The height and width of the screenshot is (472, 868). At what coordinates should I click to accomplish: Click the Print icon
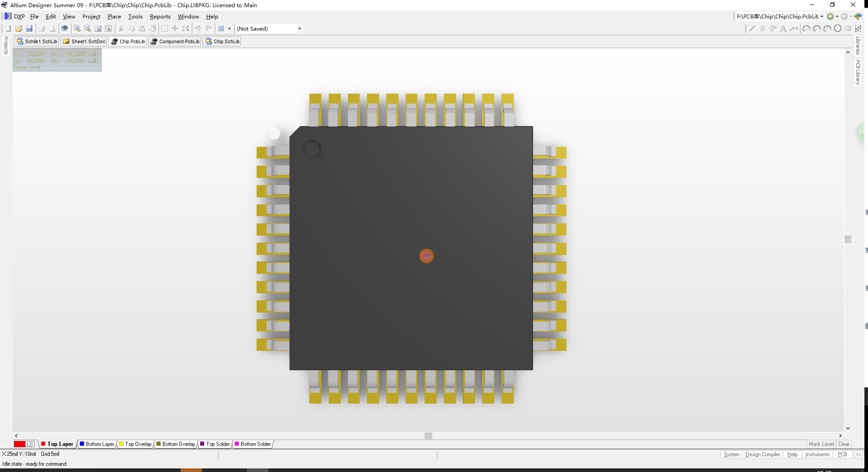(x=41, y=28)
